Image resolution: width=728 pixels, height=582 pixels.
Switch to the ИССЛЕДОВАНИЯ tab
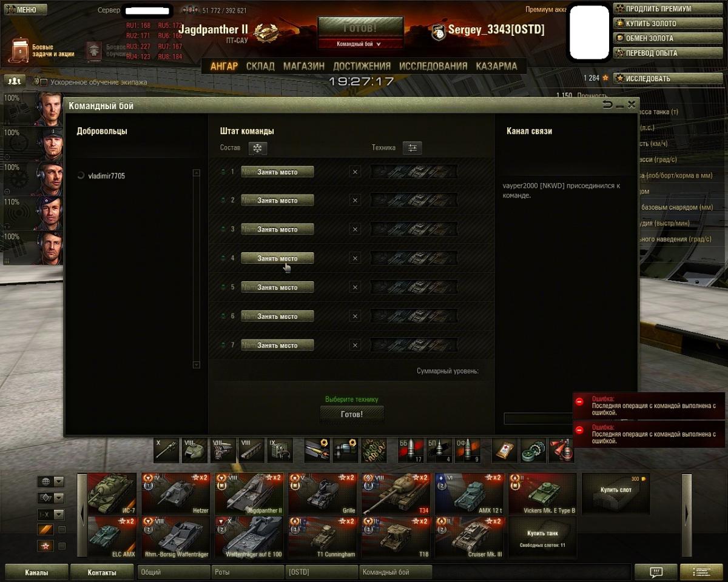point(433,66)
